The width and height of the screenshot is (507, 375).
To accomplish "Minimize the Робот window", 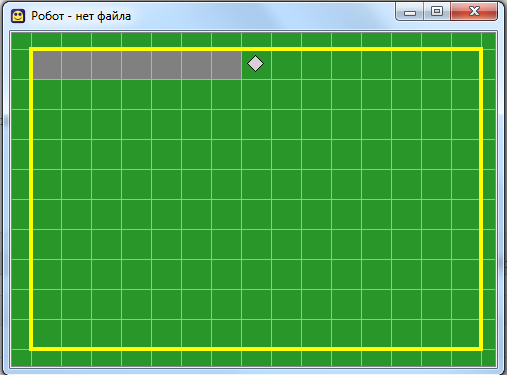I will [410, 12].
